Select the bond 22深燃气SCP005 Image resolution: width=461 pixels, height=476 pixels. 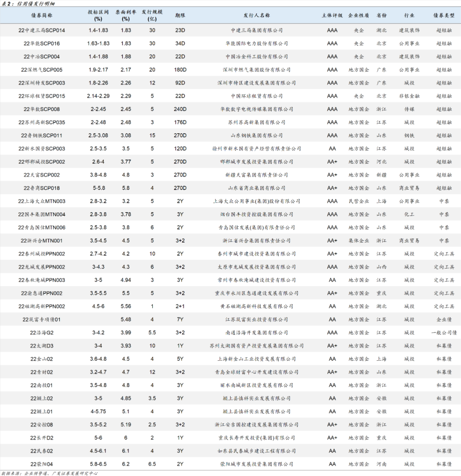point(41,70)
